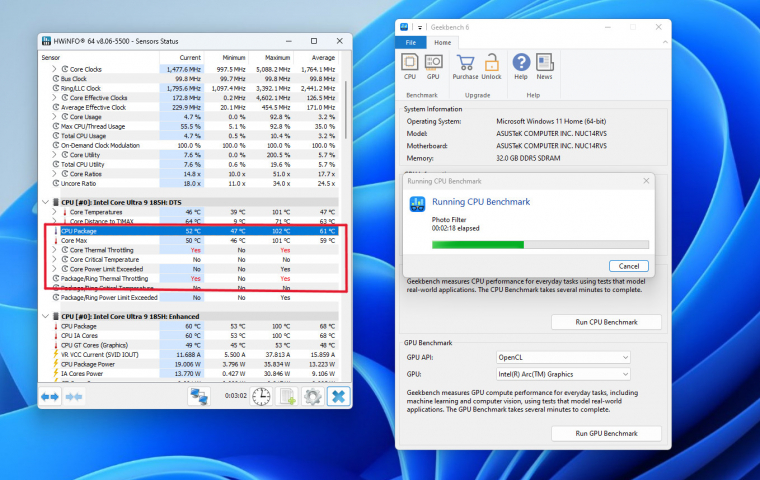The height and width of the screenshot is (480, 760).
Task: Open the Purchase cart icon
Action: [465, 63]
